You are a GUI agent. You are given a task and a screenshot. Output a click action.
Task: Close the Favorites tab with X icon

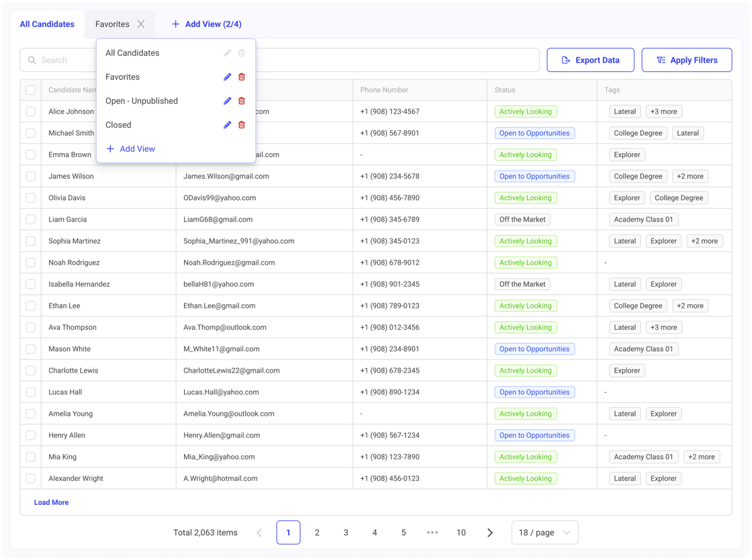[x=141, y=24]
